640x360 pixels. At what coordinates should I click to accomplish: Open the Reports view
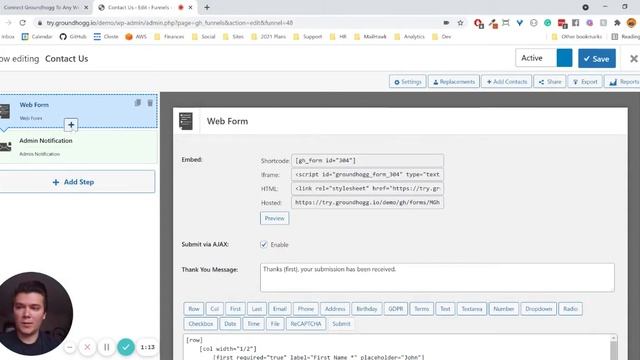[x=622, y=82]
